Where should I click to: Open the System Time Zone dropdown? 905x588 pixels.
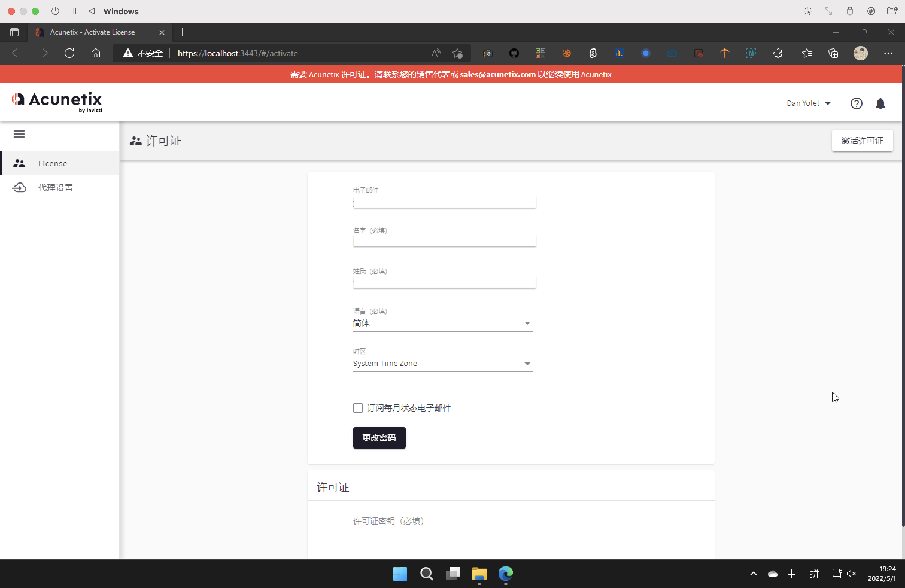pyautogui.click(x=442, y=363)
